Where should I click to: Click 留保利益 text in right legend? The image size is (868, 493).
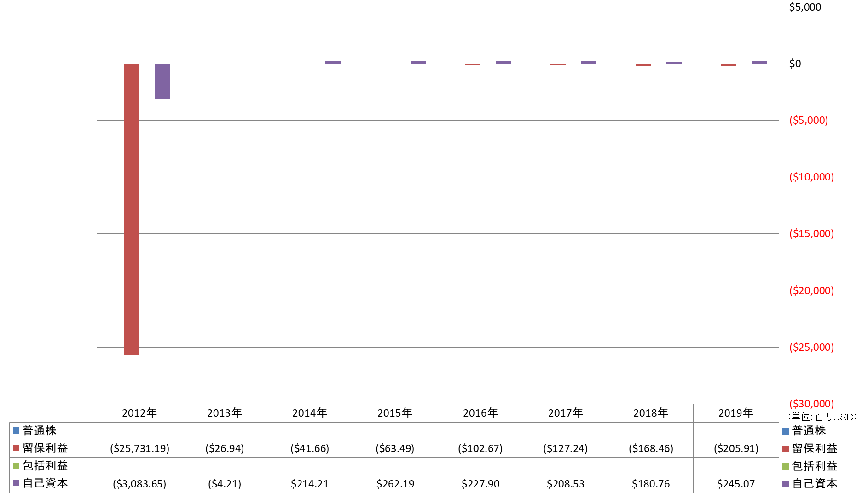[815, 448]
